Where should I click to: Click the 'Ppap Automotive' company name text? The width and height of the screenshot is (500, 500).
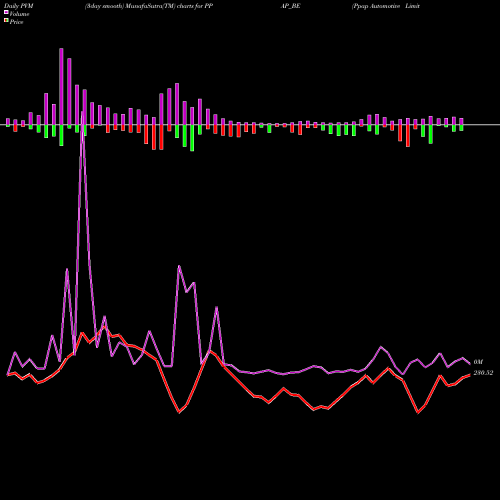(x=376, y=6)
